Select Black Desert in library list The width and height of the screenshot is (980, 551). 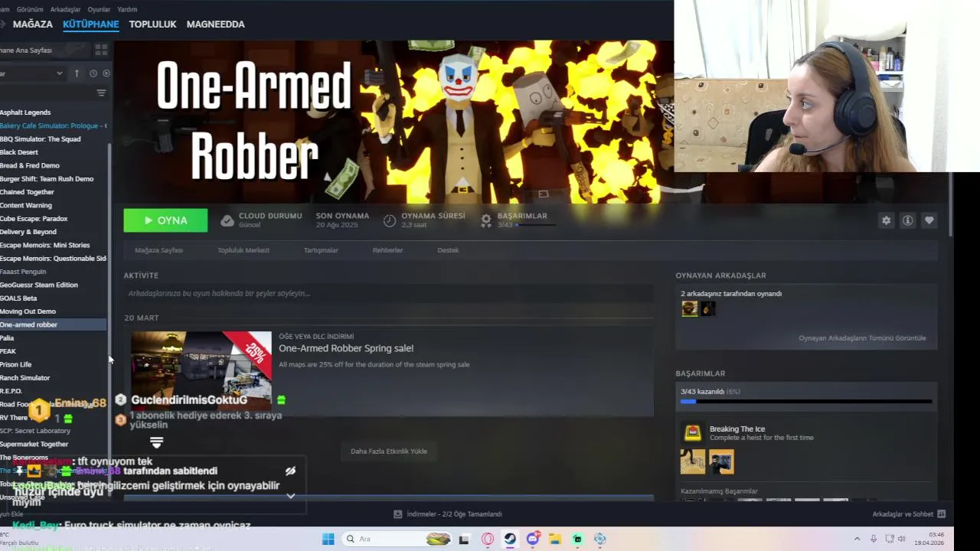click(x=19, y=152)
